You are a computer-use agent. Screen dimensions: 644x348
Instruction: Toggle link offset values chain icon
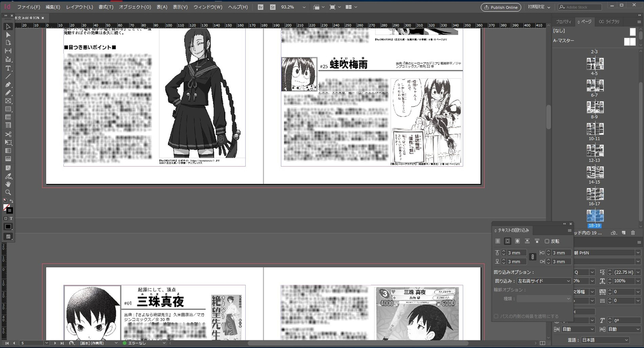click(532, 257)
